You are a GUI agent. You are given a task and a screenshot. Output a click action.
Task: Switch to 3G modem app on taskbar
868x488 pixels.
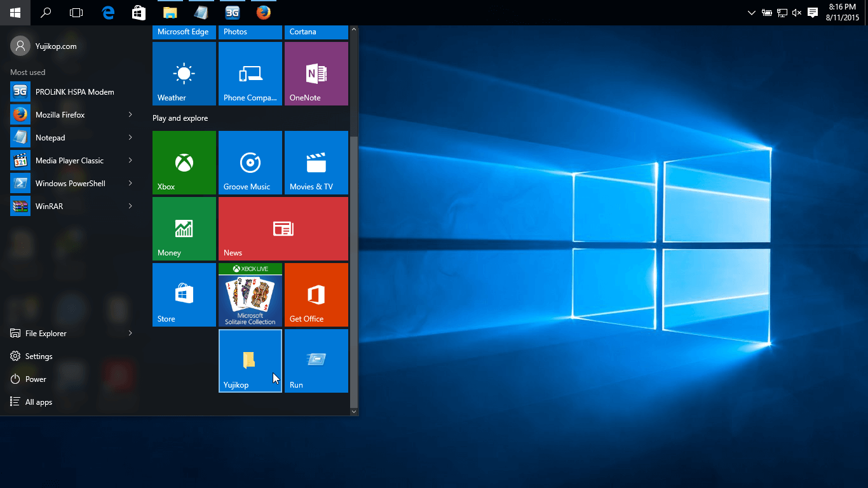(x=232, y=13)
